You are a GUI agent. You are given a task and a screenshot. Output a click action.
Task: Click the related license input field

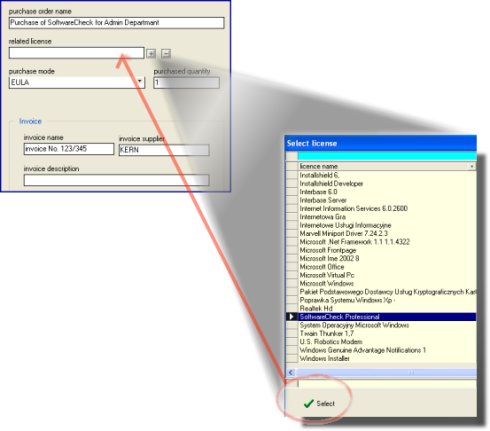(76, 53)
